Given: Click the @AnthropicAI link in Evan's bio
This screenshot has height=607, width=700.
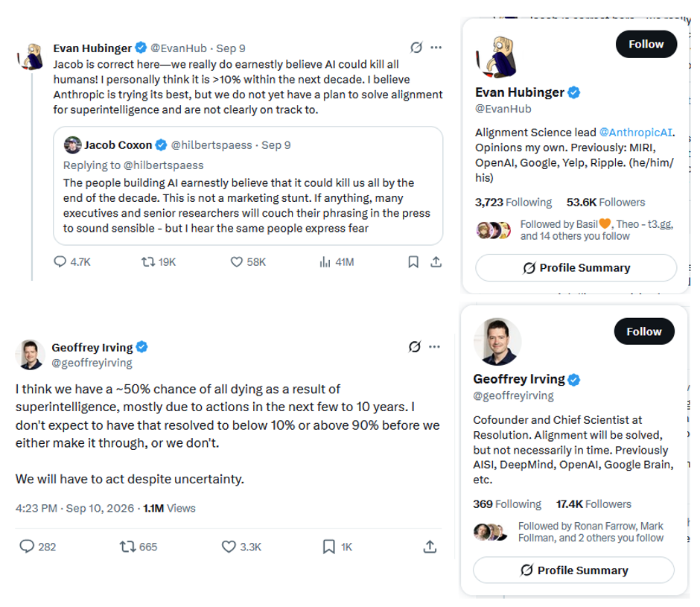Looking at the screenshot, I should (x=636, y=133).
